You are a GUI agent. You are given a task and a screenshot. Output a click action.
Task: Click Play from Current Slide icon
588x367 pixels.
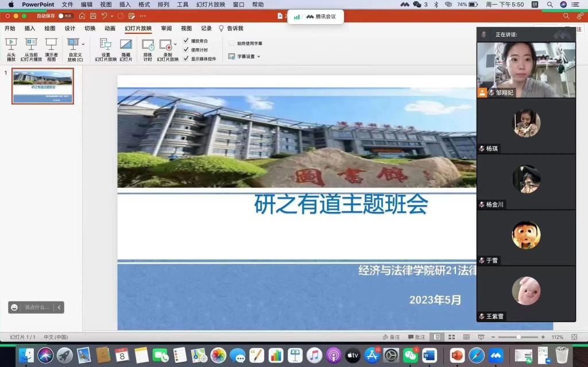click(x=31, y=44)
